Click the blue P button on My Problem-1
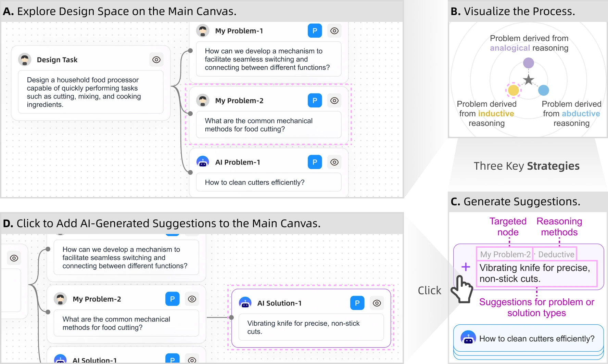 (315, 31)
